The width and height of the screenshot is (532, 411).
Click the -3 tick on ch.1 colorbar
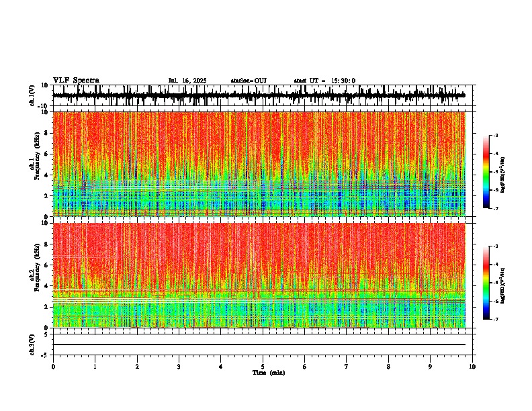pos(496,136)
